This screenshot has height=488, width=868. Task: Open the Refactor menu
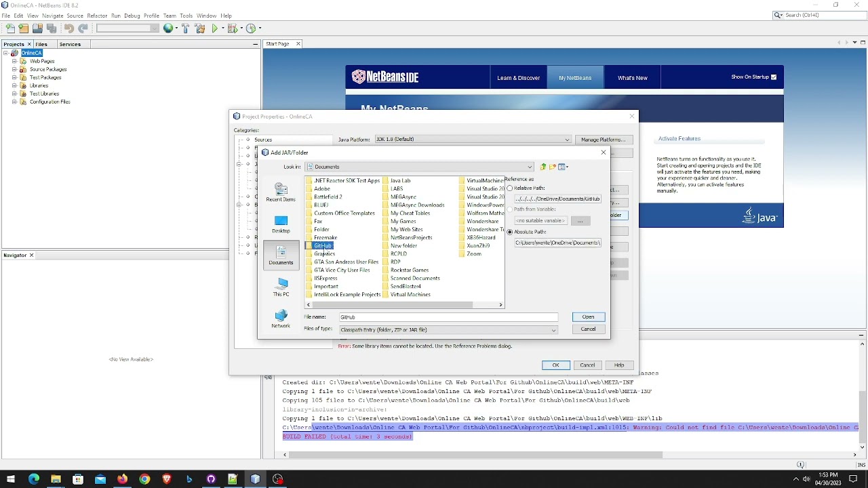pyautogui.click(x=97, y=16)
